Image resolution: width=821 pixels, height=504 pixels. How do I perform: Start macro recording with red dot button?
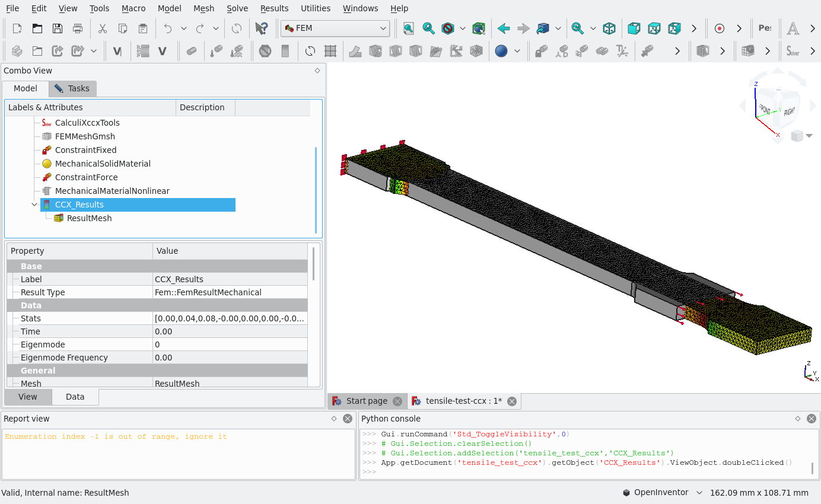pyautogui.click(x=720, y=28)
